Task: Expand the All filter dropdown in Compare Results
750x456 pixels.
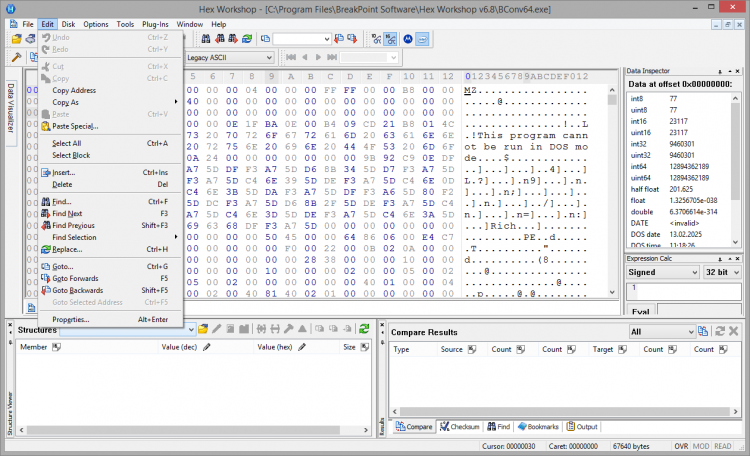Action: click(x=661, y=331)
